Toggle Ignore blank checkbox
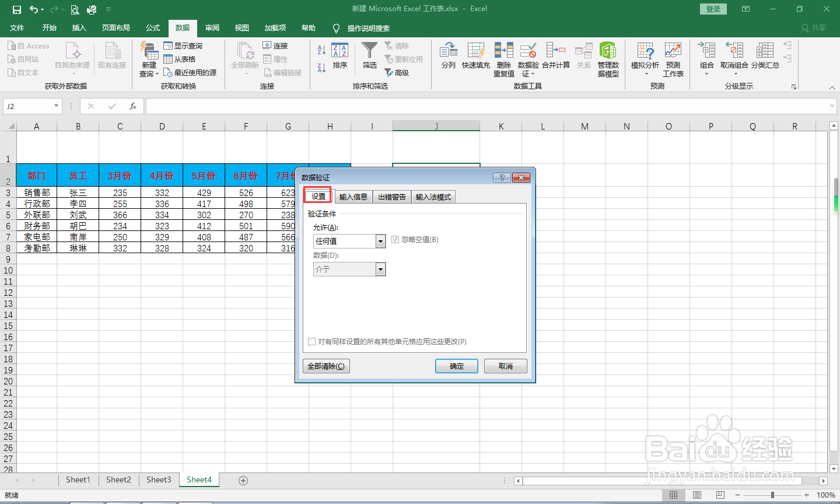The image size is (840, 504). tap(395, 239)
